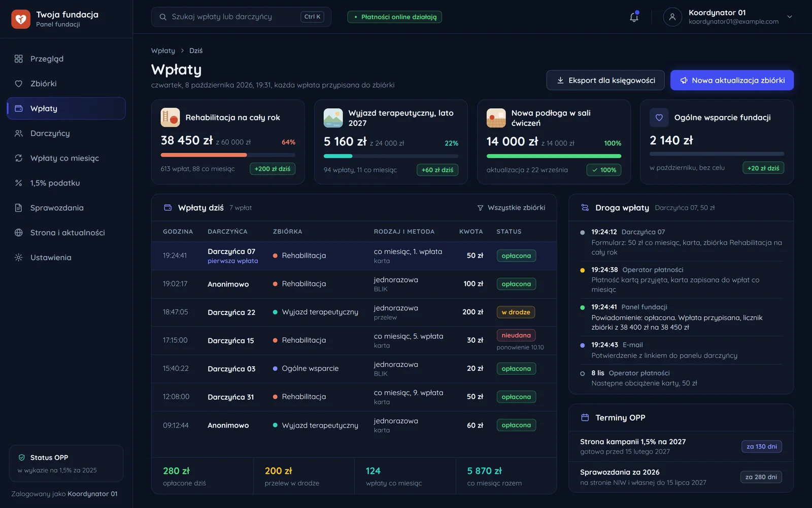812x508 pixels.
Task: Click the Ogólne wsparcie heart icon
Action: point(659,117)
